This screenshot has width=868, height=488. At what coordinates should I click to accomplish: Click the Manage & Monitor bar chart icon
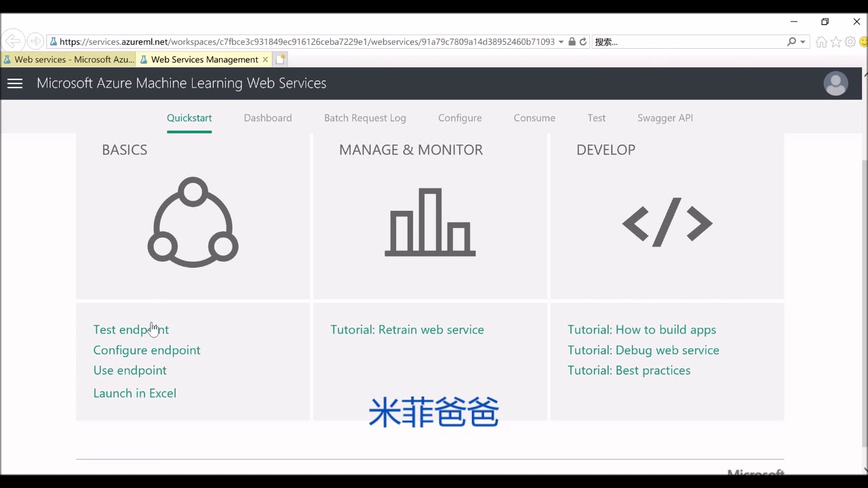(x=430, y=222)
